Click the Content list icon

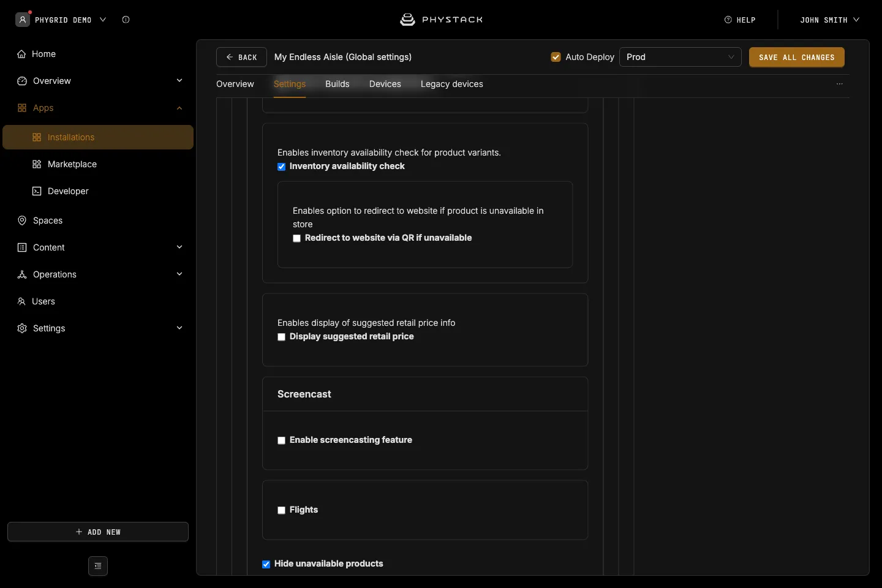click(22, 247)
